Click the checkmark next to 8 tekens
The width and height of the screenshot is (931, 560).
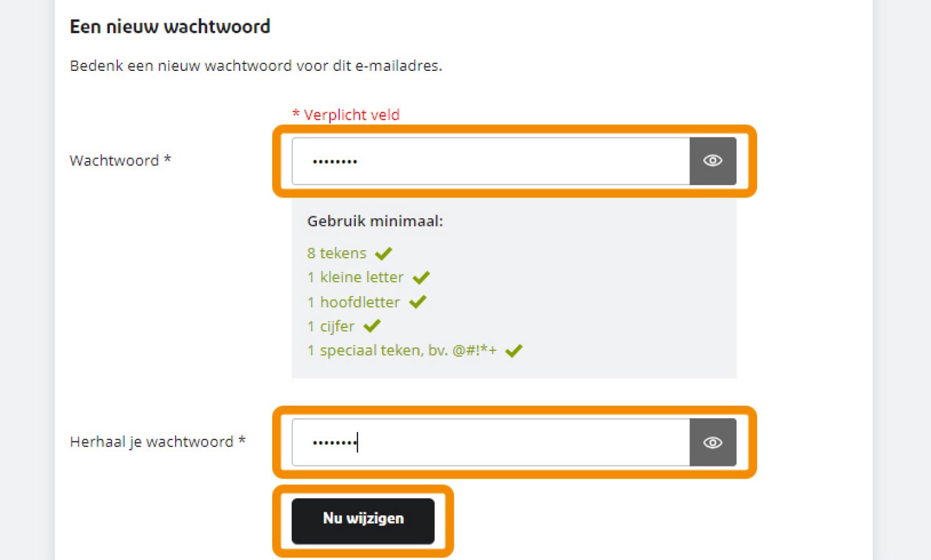tap(383, 253)
